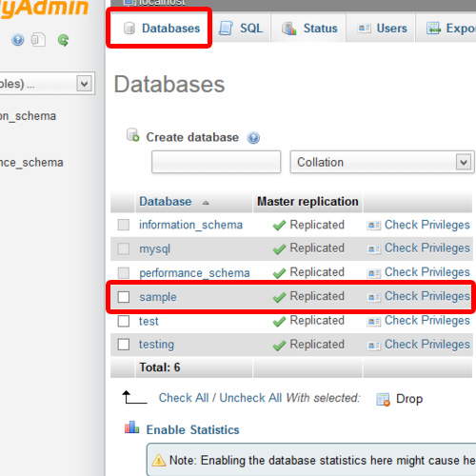Click Check Privileges for test
This screenshot has height=476, width=476.
tap(426, 321)
